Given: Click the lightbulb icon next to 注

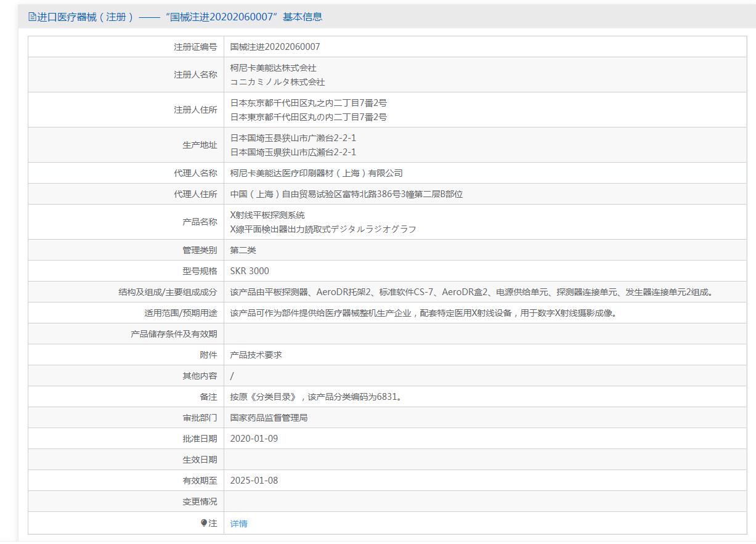Looking at the screenshot, I should click(x=204, y=523).
